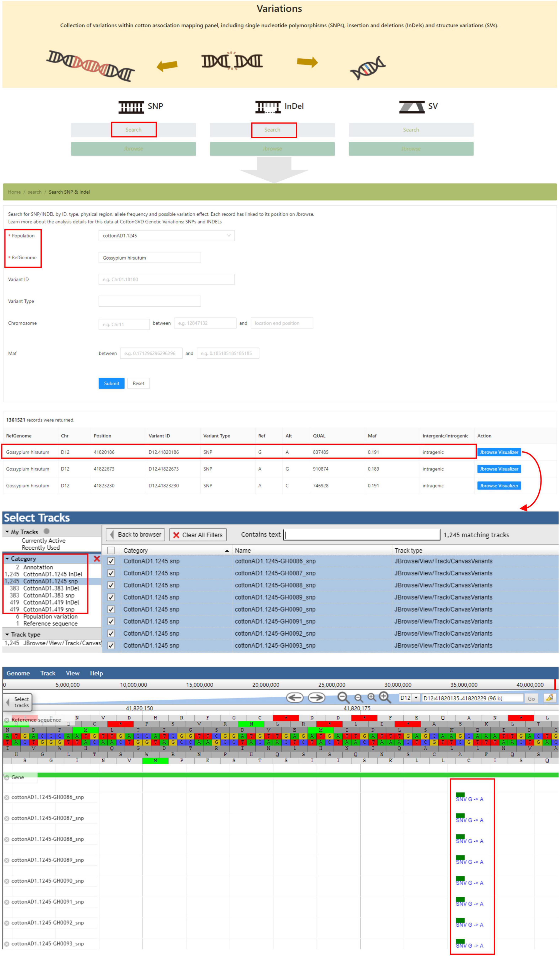Screen dimensions: 560x956
Task: Focus the Variant ID input field
Action: point(166,279)
